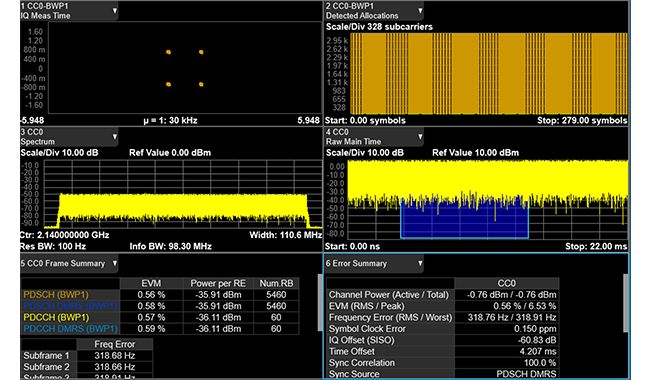
Task: Open the Detected Allocations trace dropdown
Action: click(420, 11)
